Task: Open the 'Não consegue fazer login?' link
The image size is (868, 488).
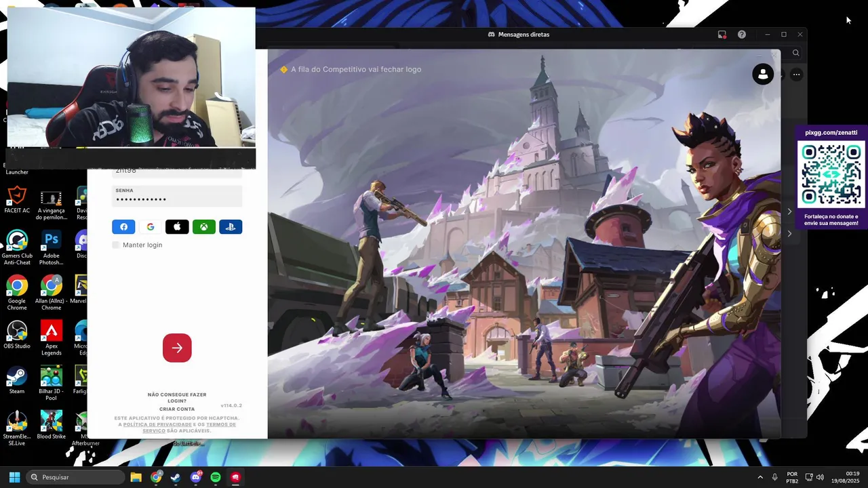Action: (x=177, y=398)
